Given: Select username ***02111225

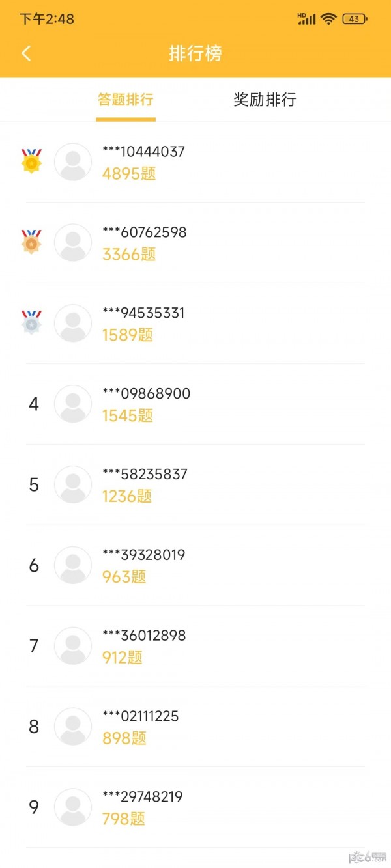Looking at the screenshot, I should (x=141, y=716).
